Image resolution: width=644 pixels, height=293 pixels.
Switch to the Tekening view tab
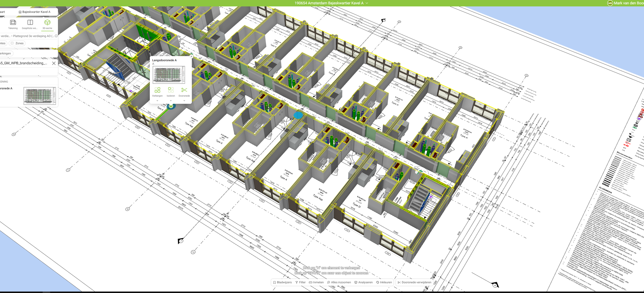coord(13,24)
